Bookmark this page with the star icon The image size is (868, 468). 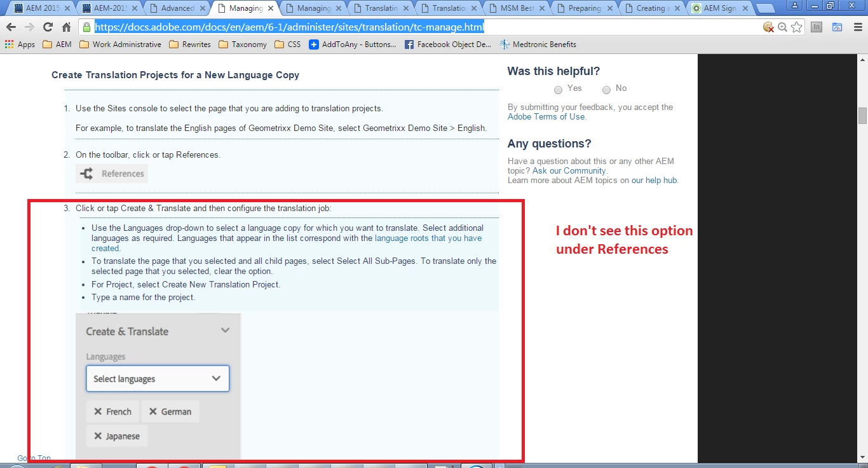(796, 27)
